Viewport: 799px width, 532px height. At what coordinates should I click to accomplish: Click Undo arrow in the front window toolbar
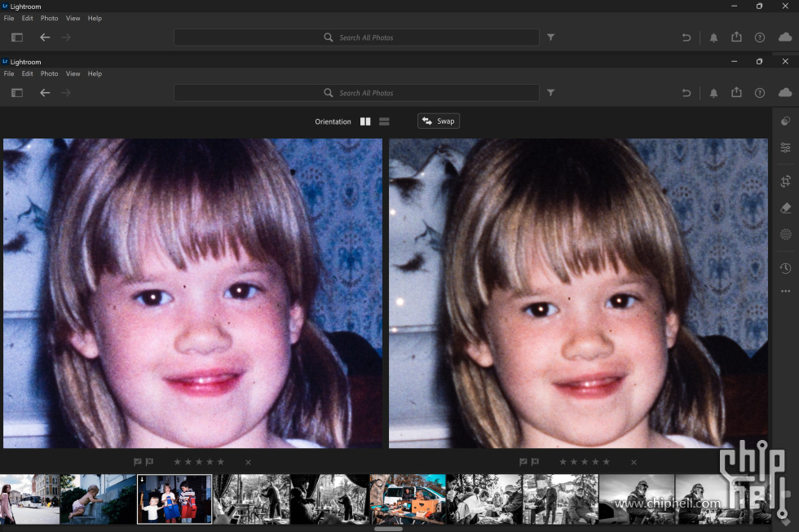point(686,93)
